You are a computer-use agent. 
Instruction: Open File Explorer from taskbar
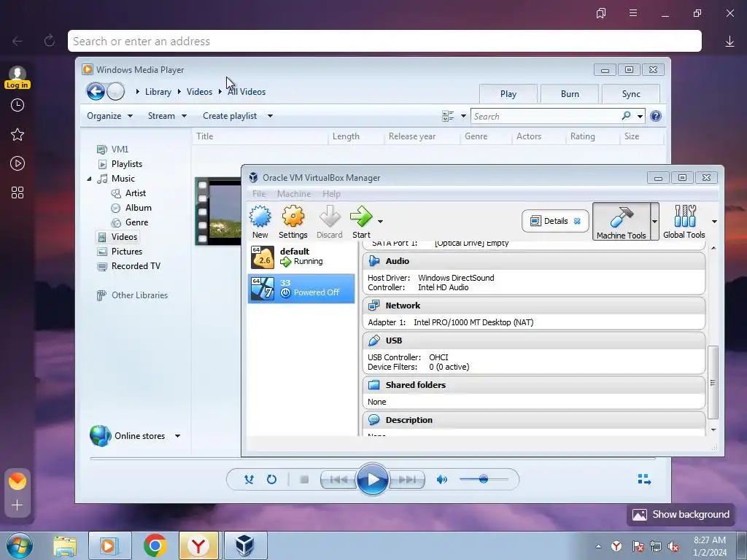point(65,545)
